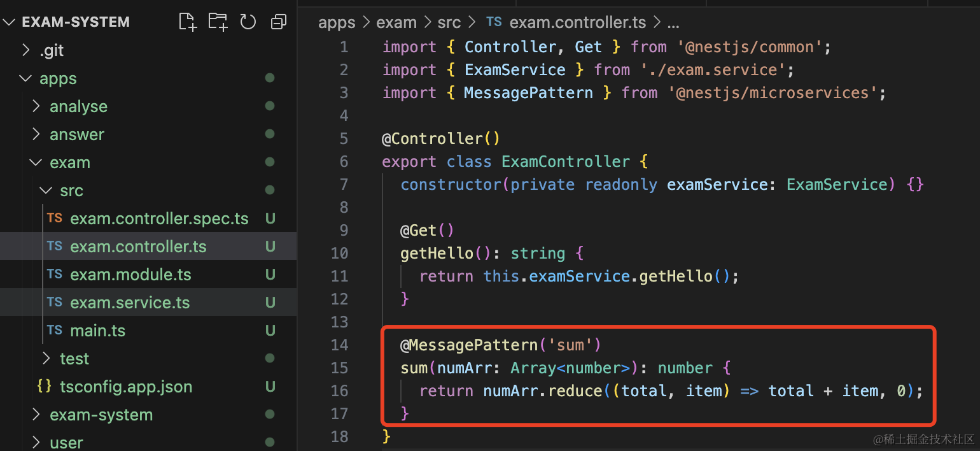Expand the analyse folder
The width and height of the screenshot is (980, 451).
click(36, 106)
